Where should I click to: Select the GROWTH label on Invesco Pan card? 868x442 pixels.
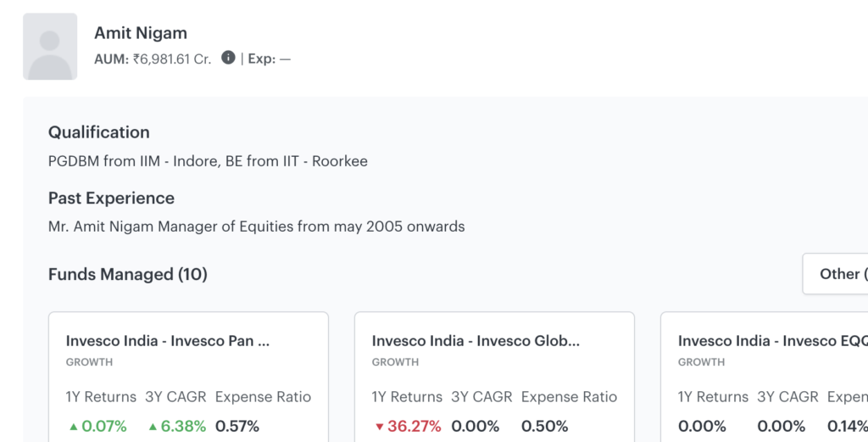pyautogui.click(x=89, y=362)
